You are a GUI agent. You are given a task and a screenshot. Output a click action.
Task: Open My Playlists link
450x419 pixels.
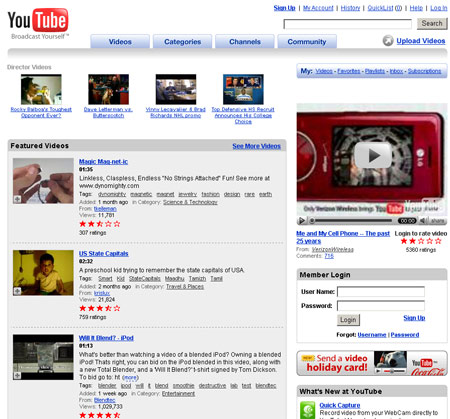[375, 71]
